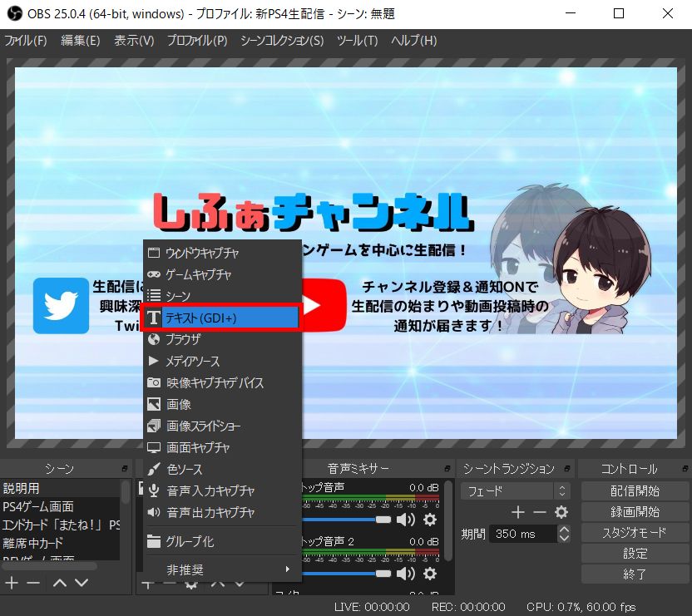The width and height of the screenshot is (692, 616).
Task: Select the エンドカード「またね!」scene
Action: 60,525
